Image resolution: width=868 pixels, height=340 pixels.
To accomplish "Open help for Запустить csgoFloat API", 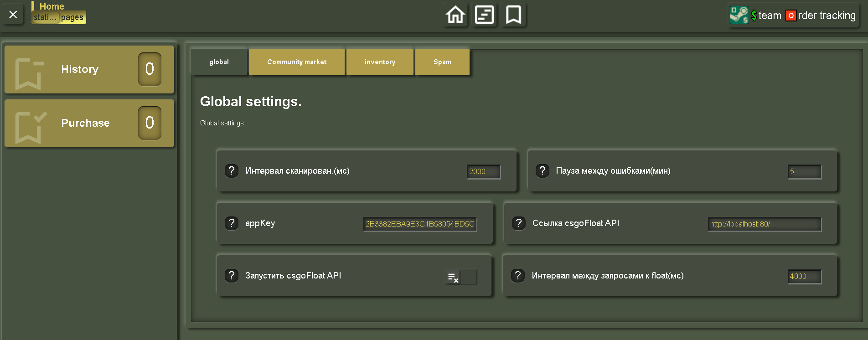I will pos(232,276).
